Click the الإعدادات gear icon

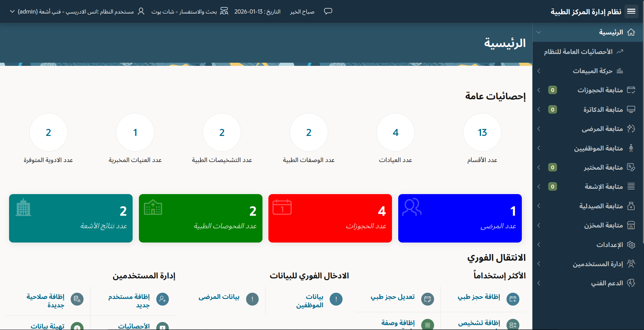(x=631, y=245)
